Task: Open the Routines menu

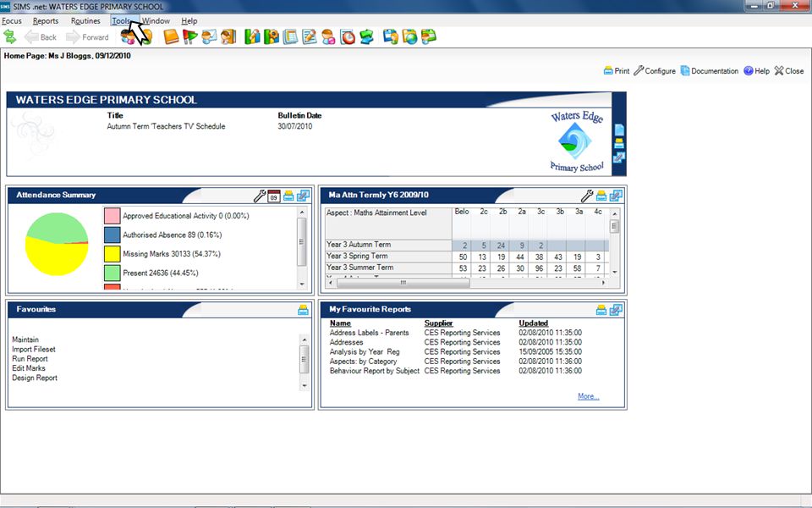Action: pyautogui.click(x=85, y=20)
